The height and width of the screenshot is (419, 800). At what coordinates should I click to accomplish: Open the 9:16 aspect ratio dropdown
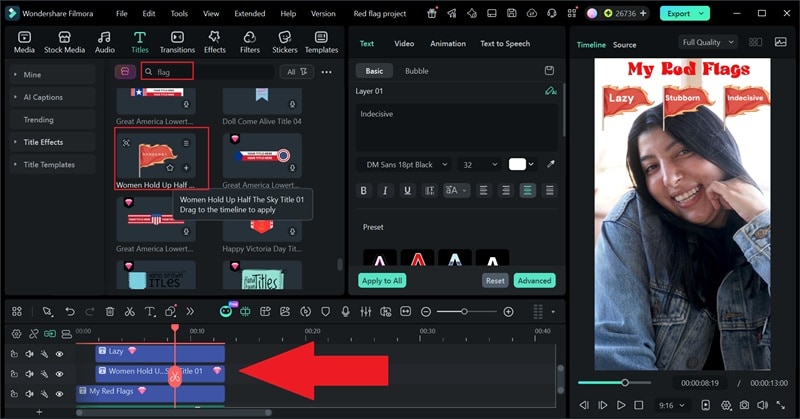point(671,405)
